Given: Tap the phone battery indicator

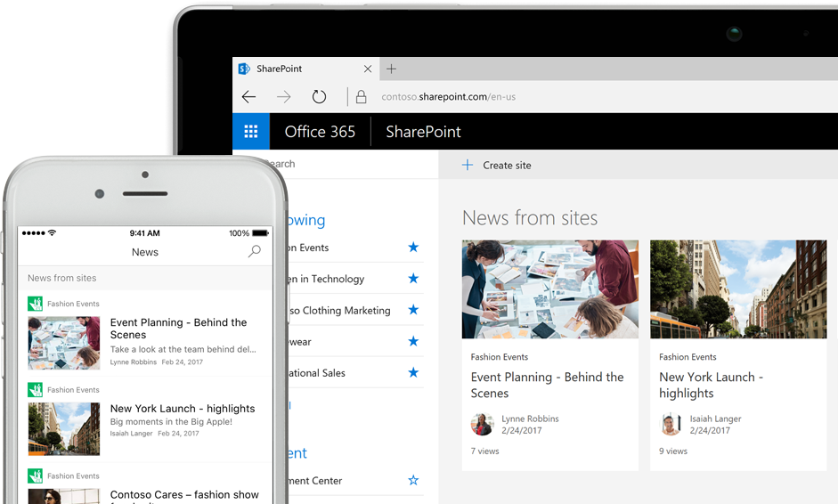Looking at the screenshot, I should point(260,233).
